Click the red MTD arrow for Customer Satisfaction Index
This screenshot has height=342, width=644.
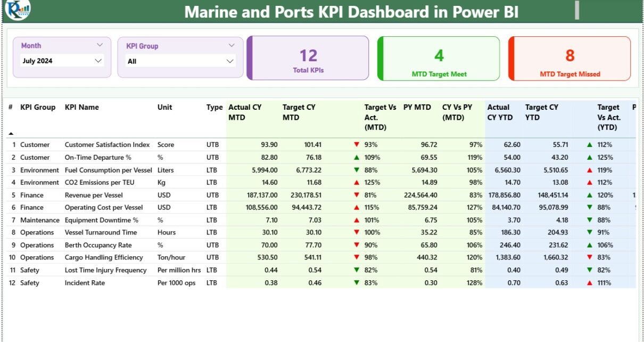point(357,144)
